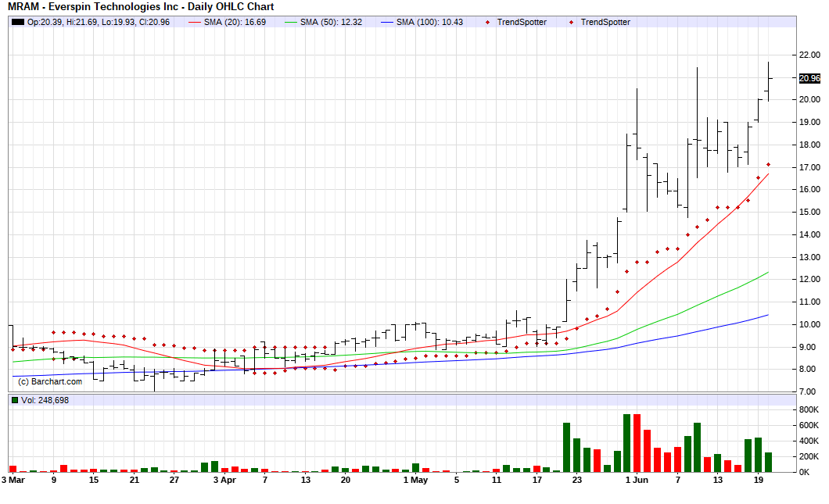Click the highlighted 20.96 current price label
The image size is (829, 504).
(x=809, y=78)
